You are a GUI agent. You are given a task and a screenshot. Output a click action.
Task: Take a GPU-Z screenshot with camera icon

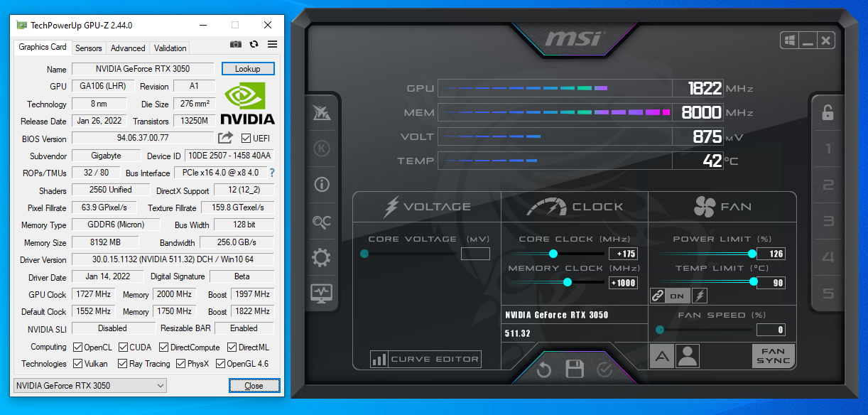point(236,44)
